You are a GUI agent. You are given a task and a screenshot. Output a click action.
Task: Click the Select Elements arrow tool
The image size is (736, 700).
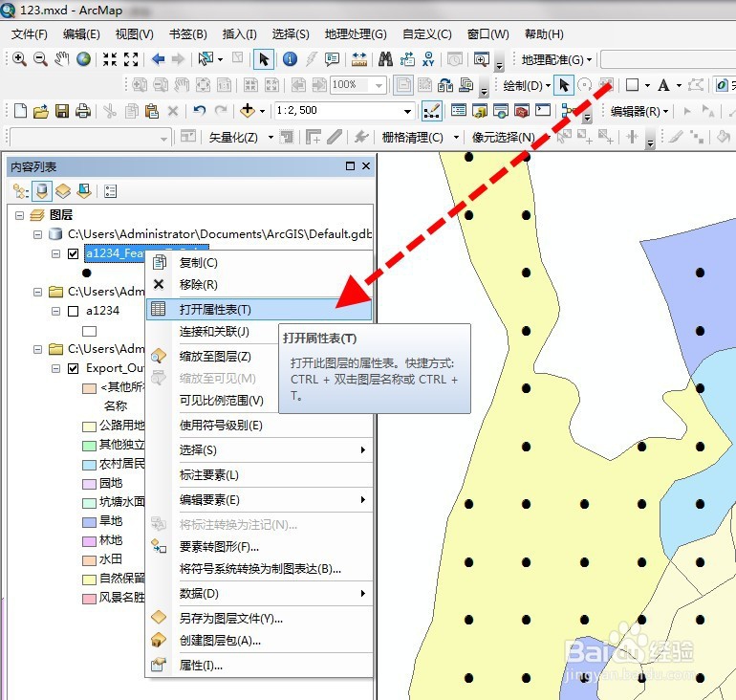point(264,59)
